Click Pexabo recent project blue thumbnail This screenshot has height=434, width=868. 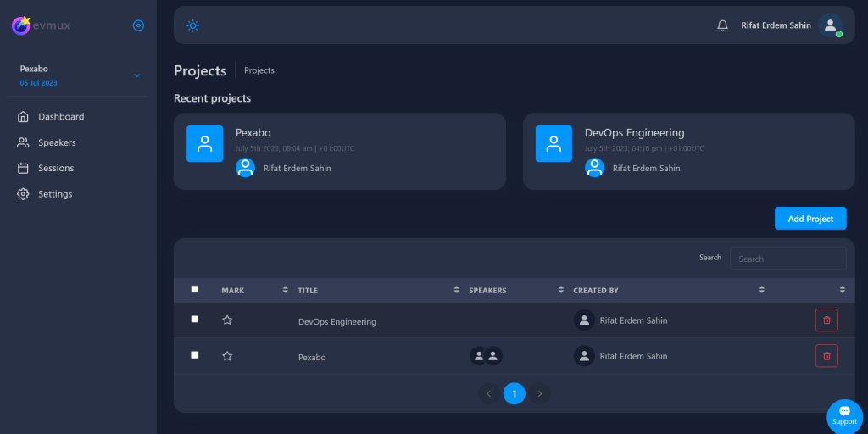pos(205,144)
